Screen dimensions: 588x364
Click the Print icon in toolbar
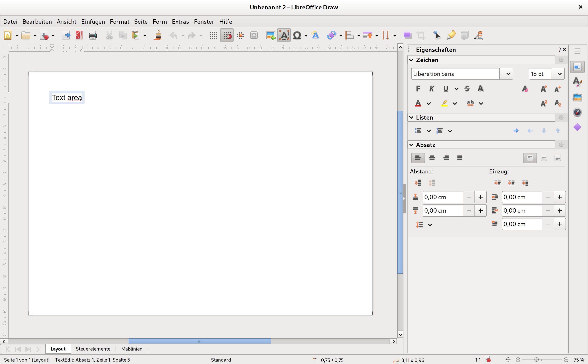point(92,35)
